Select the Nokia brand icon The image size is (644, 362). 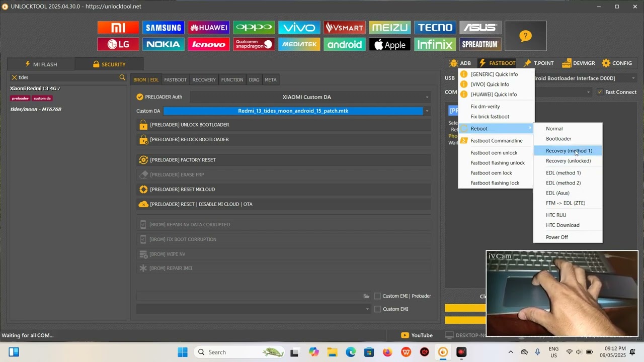(164, 44)
